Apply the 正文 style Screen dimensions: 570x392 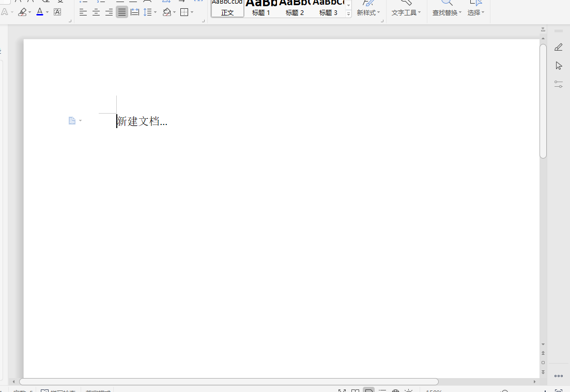click(227, 8)
